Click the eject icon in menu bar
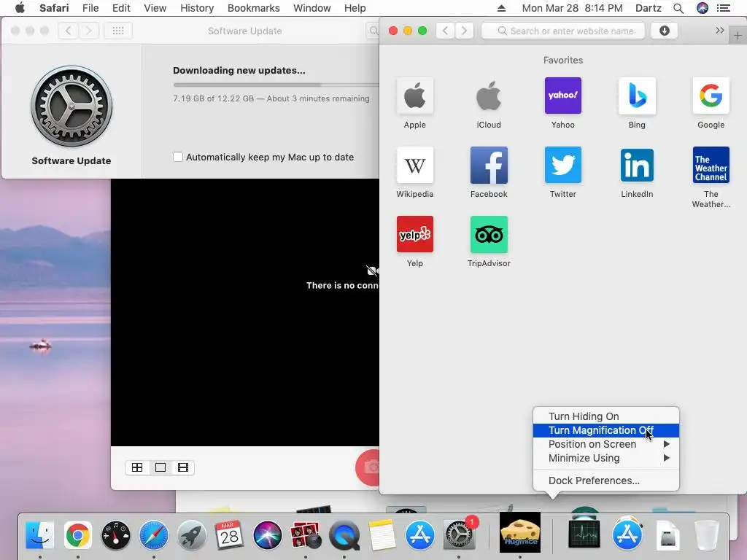Viewport: 747px width, 560px height. coord(501,8)
